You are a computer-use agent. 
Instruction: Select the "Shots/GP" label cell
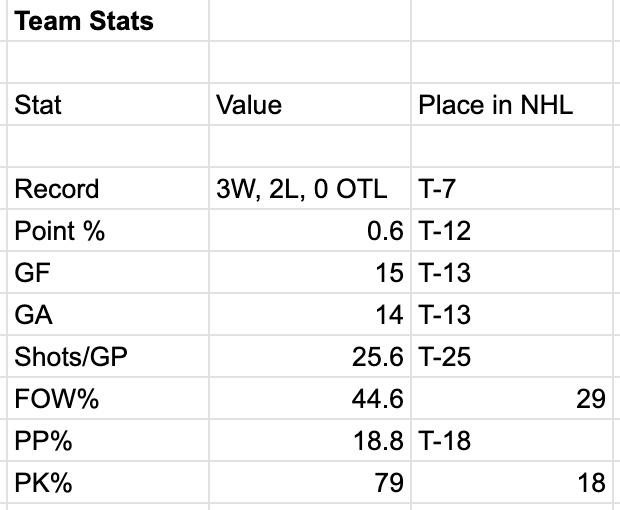(71, 357)
